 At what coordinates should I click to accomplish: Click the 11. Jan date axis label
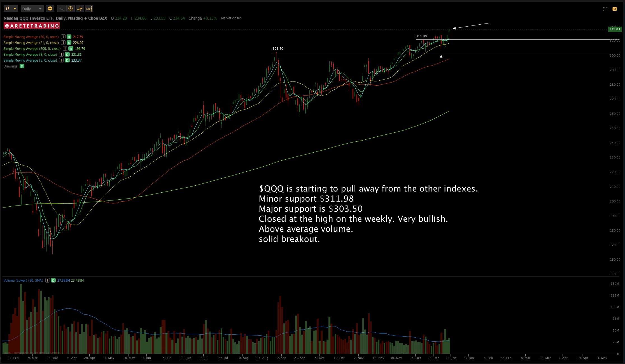point(451,358)
